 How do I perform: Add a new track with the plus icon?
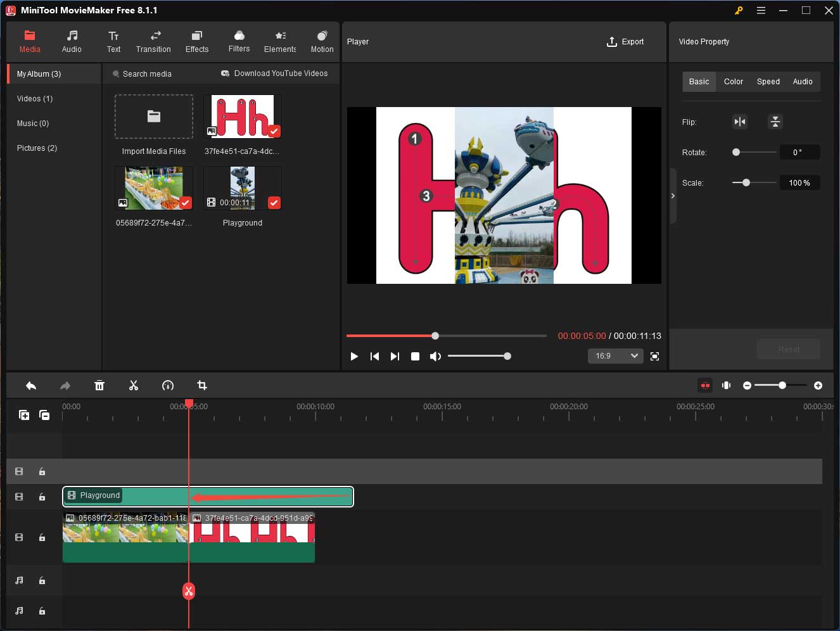[24, 414]
